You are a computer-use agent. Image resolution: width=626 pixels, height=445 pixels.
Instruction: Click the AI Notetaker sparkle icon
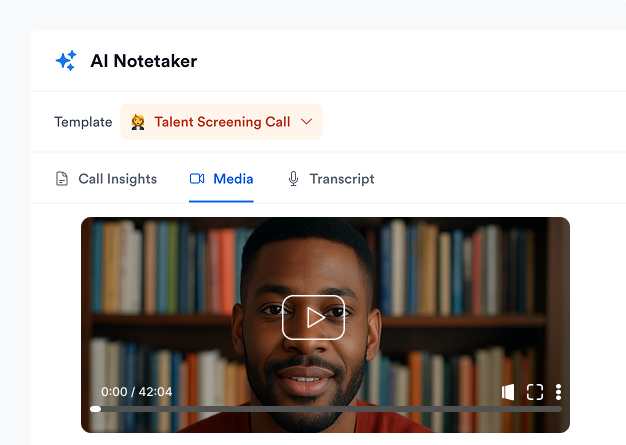tap(66, 61)
